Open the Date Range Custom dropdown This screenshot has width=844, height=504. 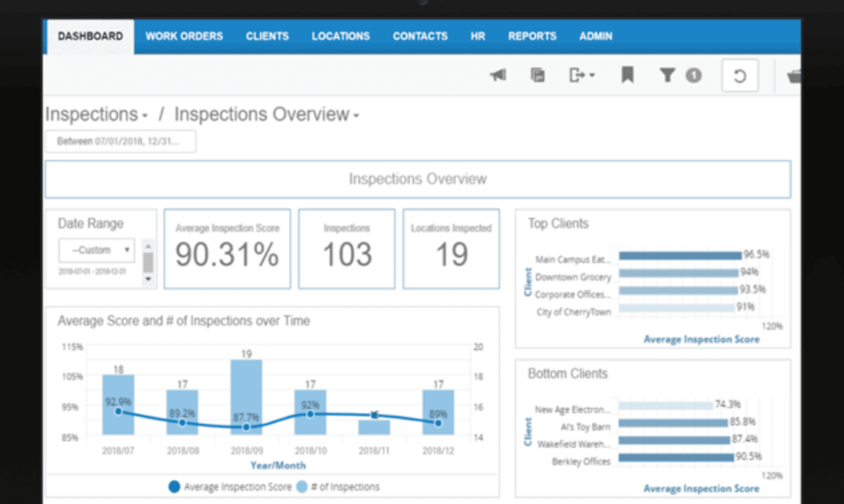pos(96,250)
